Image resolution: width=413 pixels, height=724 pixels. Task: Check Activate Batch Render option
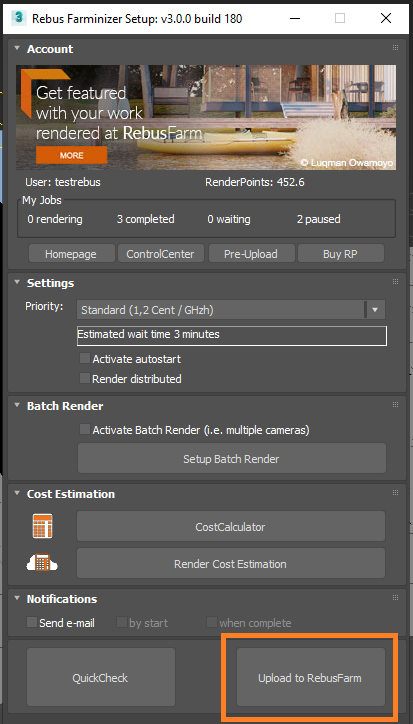pos(85,429)
